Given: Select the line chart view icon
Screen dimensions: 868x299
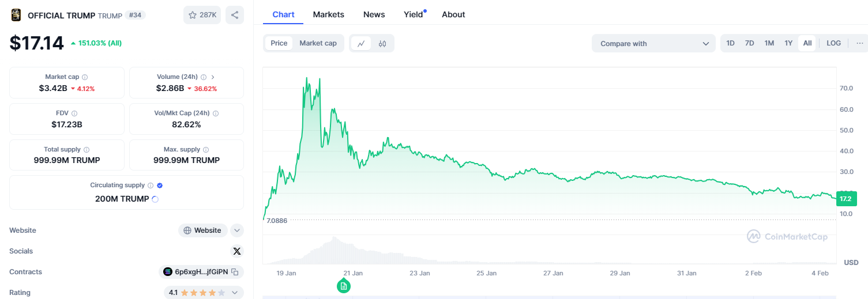Looking at the screenshot, I should [361, 43].
